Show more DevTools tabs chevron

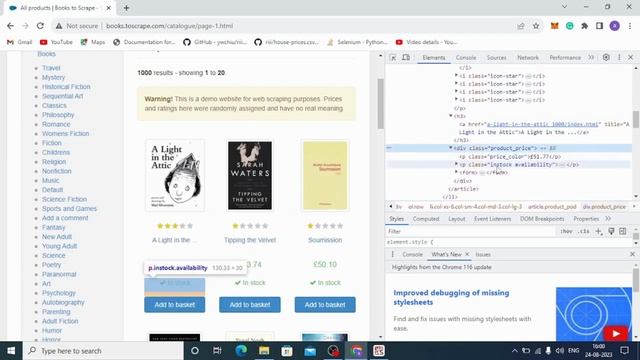pyautogui.click(x=591, y=58)
